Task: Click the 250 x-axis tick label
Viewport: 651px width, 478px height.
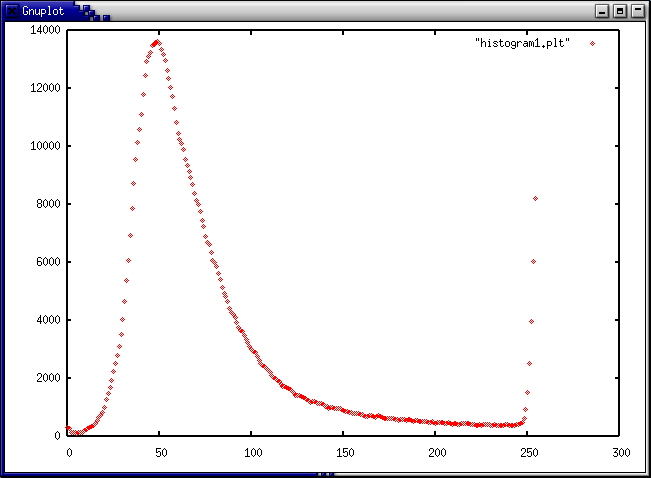Action: pyautogui.click(x=527, y=453)
